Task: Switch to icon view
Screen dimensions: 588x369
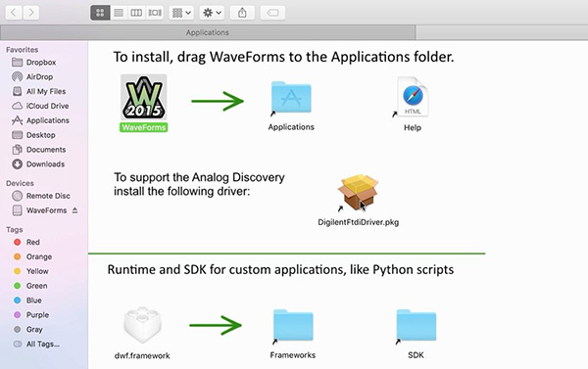Action: pos(100,13)
